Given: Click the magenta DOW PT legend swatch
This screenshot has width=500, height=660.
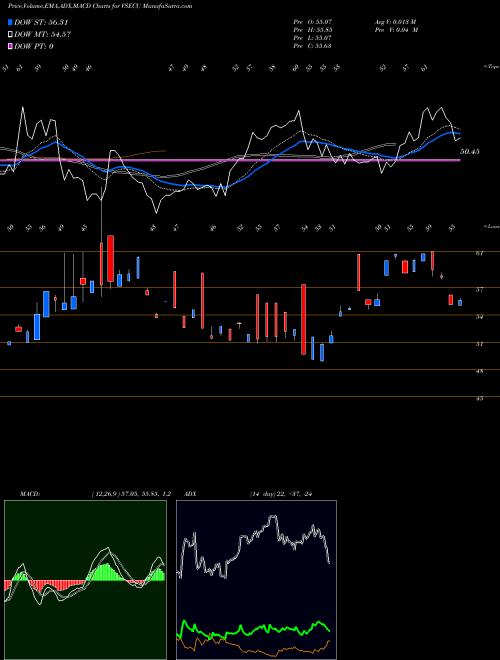Looking at the screenshot, I should click(11, 46).
